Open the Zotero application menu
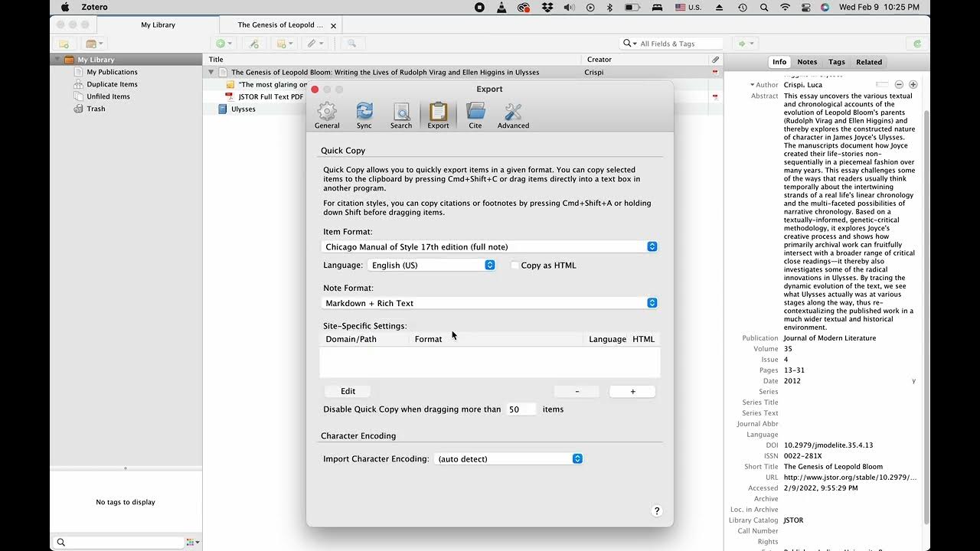The height and width of the screenshot is (551, 980). (x=94, y=7)
